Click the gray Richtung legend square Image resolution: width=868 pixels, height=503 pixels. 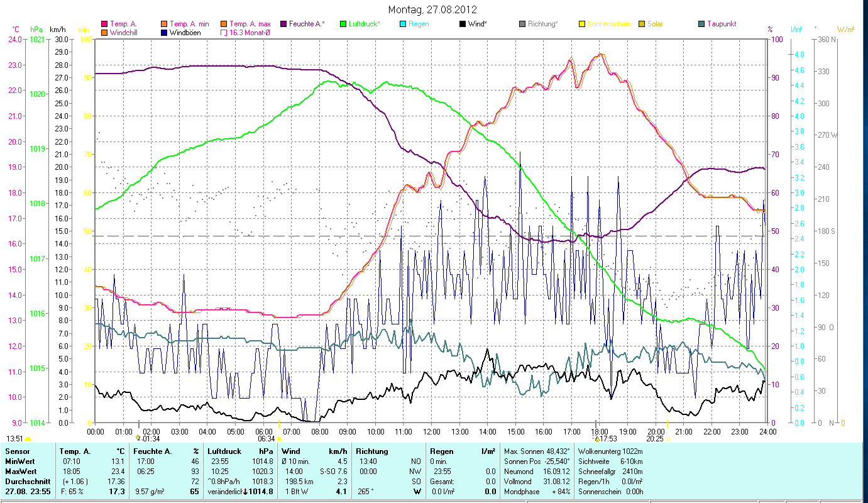522,24
